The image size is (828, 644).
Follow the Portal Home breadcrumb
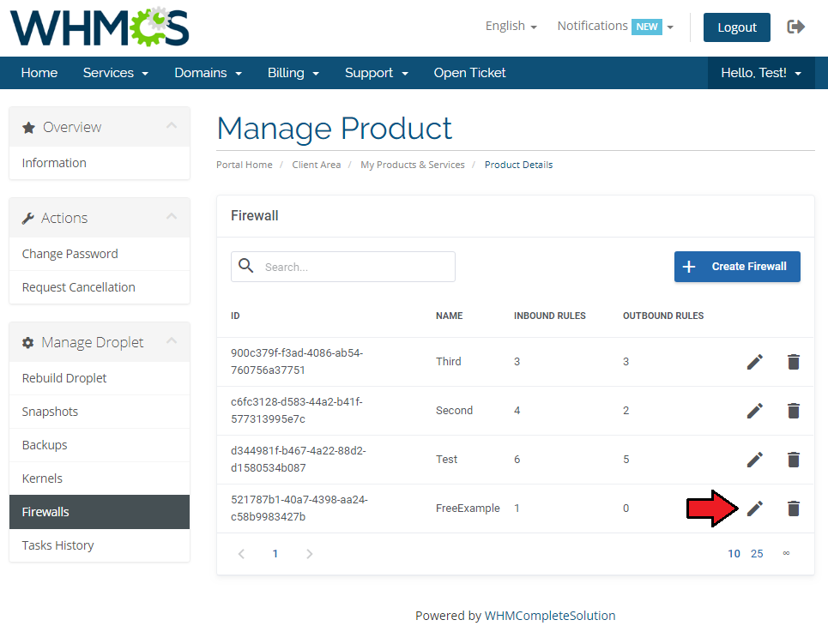click(244, 165)
